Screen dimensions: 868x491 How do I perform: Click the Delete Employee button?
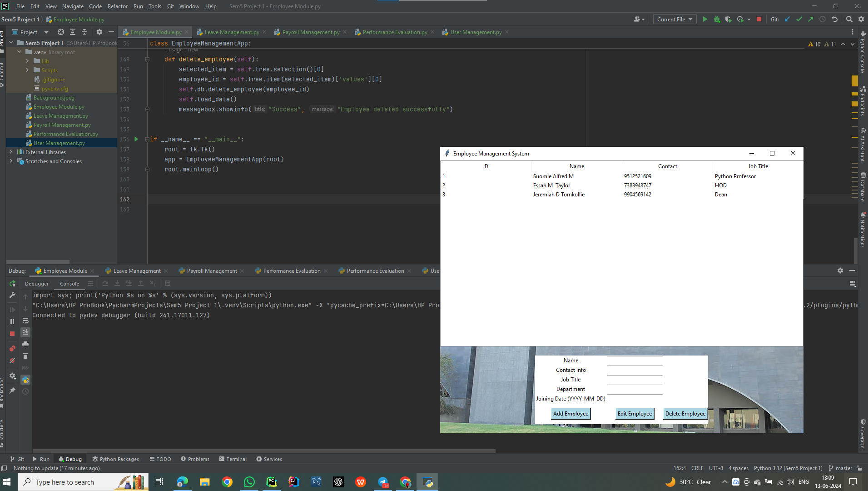tap(685, 414)
